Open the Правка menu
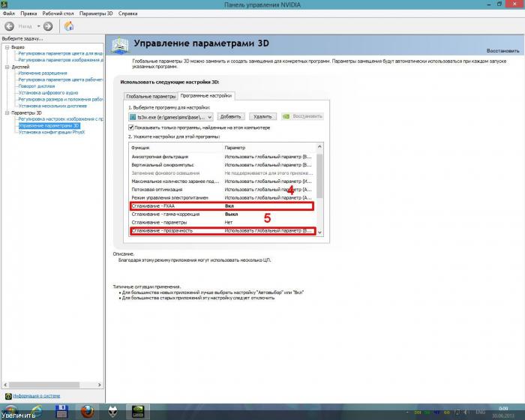This screenshot has height=420, width=525. [x=28, y=13]
